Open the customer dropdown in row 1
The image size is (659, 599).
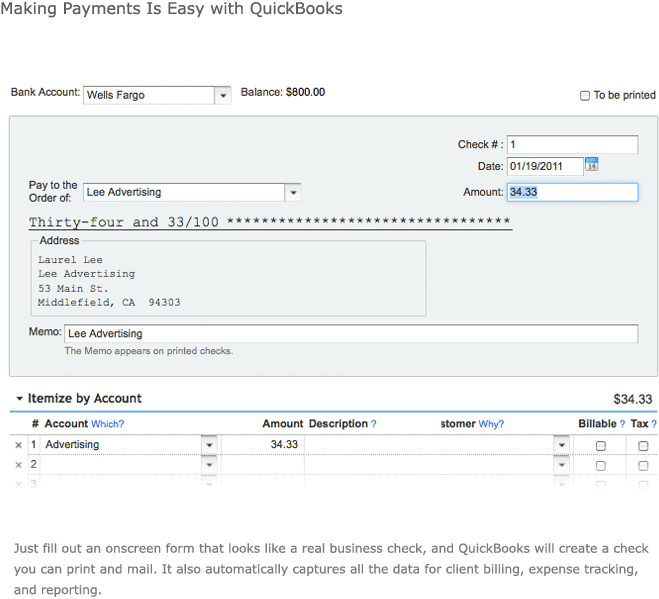[561, 445]
